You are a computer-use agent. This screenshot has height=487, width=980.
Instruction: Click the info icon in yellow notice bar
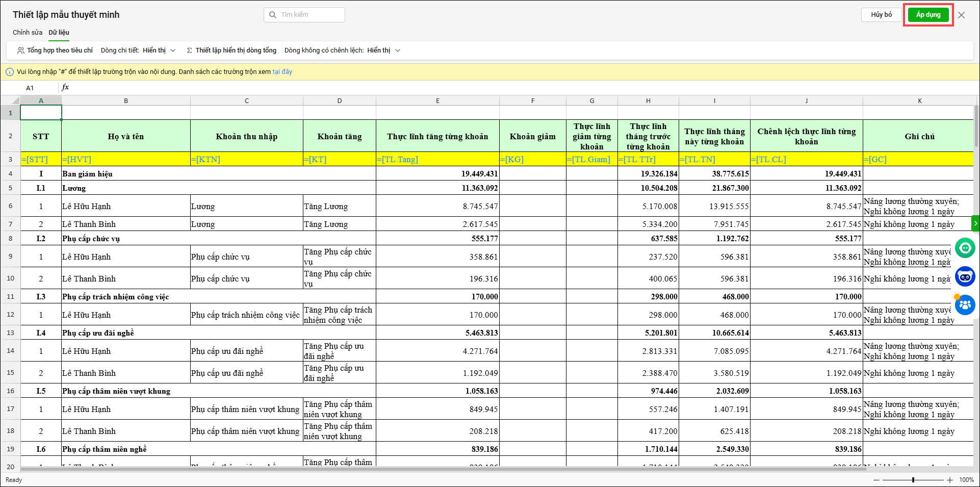pyautogui.click(x=9, y=72)
